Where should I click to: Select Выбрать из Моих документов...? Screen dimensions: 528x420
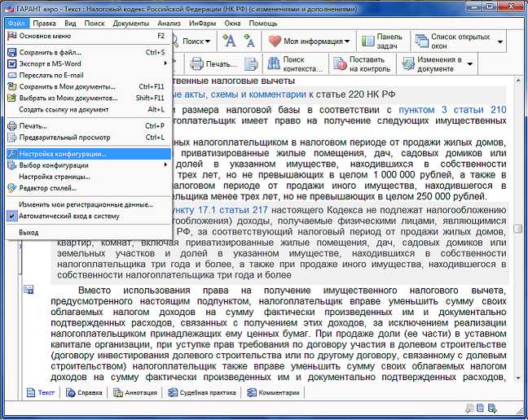tap(89, 98)
